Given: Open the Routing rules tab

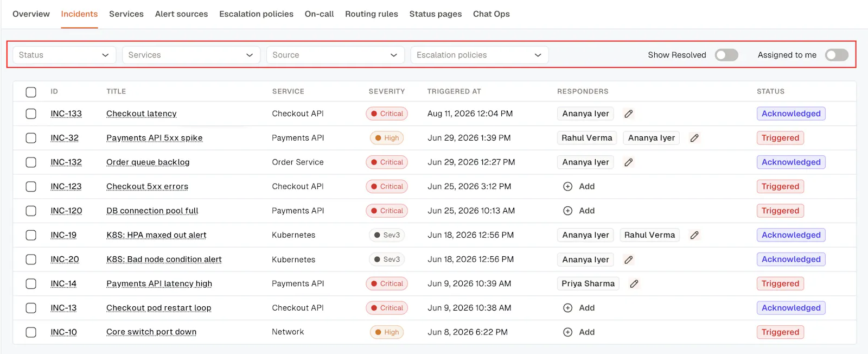Looking at the screenshot, I should [x=372, y=14].
